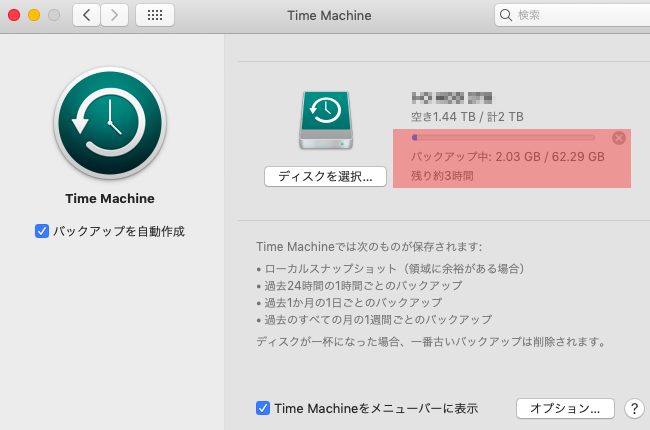Click the バックアップ中 2.03 GB status text

pyautogui.click(x=508, y=157)
